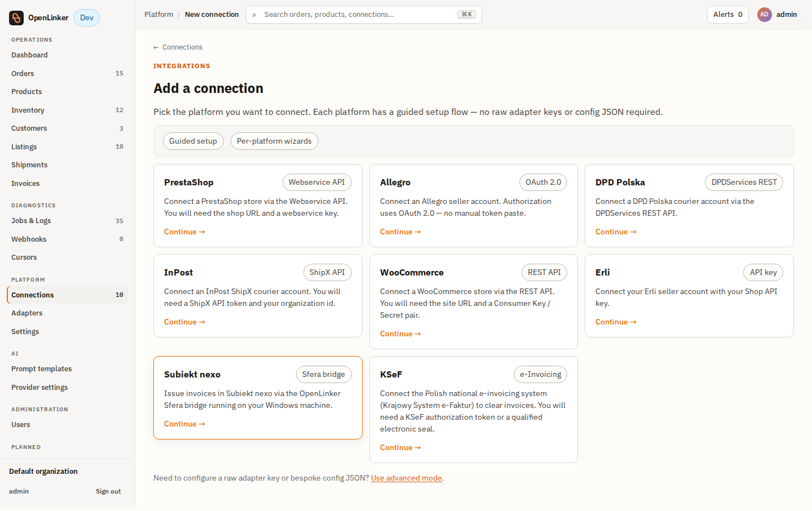Continue with Allegro setup

[400, 232]
